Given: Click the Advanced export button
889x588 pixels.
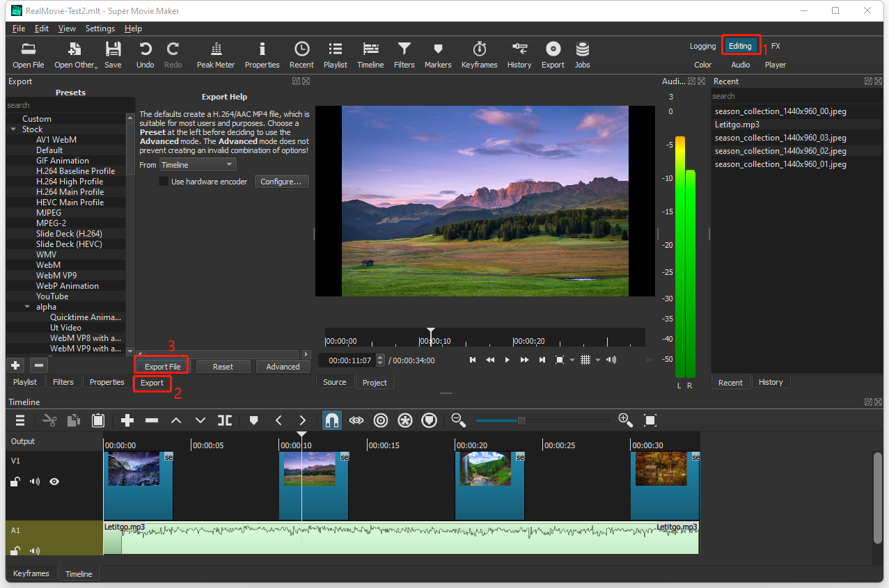Looking at the screenshot, I should pyautogui.click(x=283, y=365).
